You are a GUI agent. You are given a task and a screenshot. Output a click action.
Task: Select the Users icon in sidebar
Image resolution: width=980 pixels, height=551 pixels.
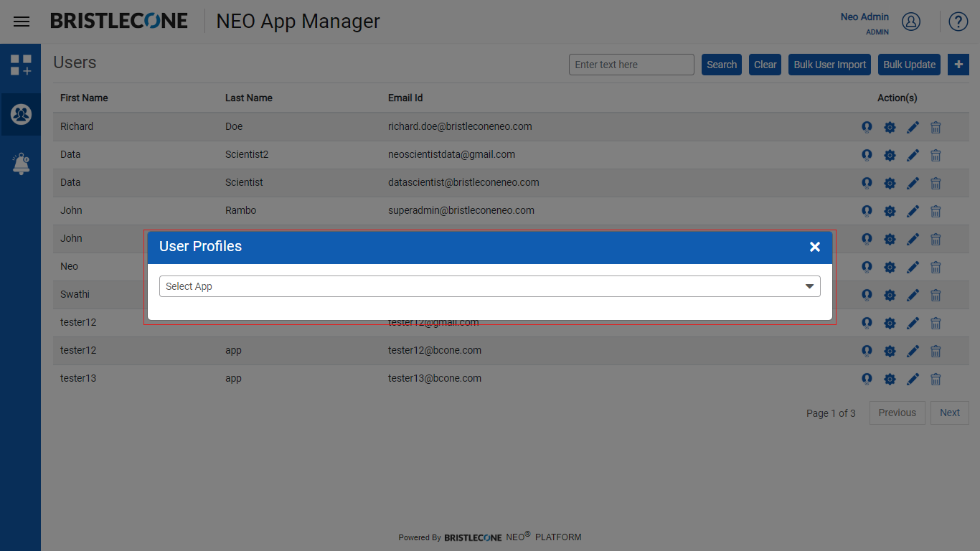pyautogui.click(x=21, y=114)
